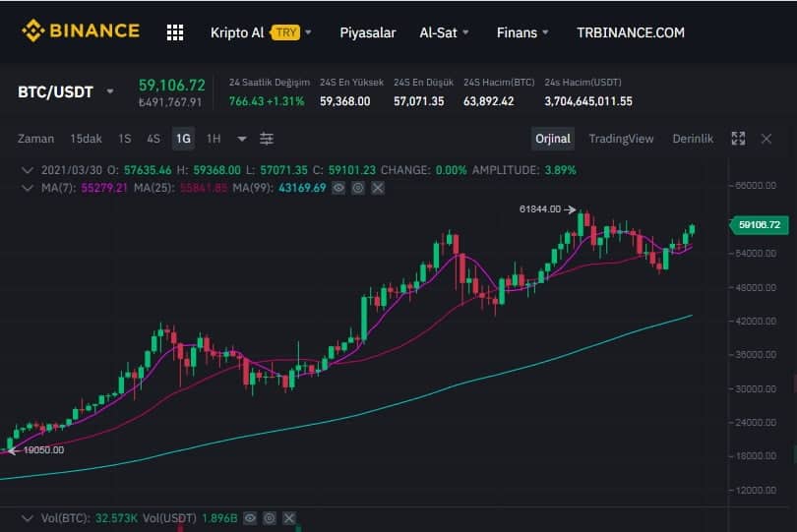
Task: Open the Piyasalar markets page
Action: point(367,32)
